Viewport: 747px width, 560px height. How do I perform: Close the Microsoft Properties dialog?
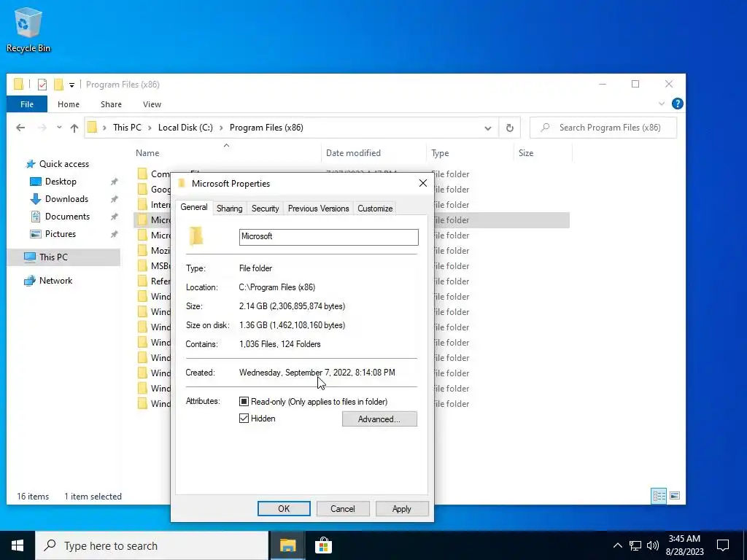[422, 183]
